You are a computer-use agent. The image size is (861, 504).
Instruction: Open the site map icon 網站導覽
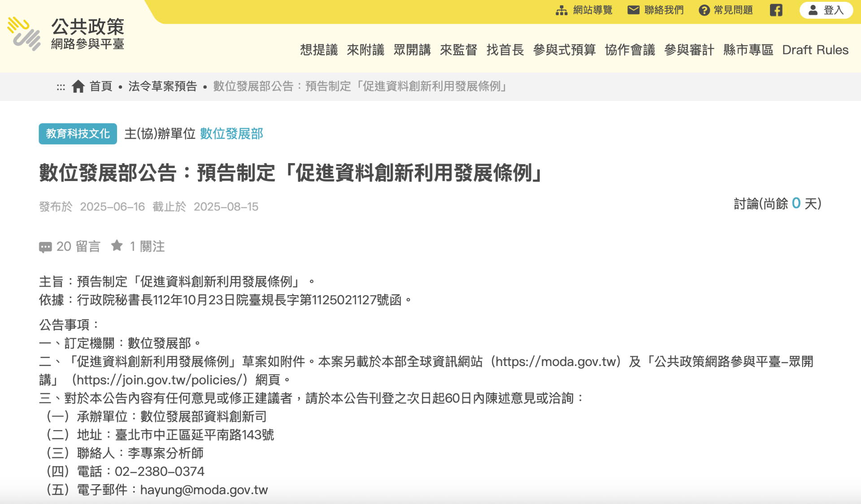coord(561,10)
